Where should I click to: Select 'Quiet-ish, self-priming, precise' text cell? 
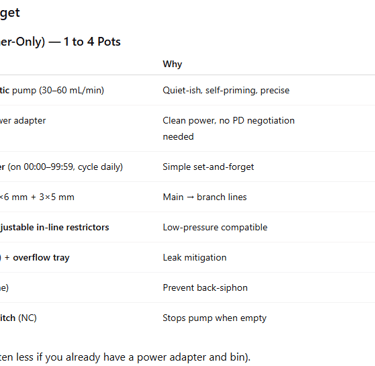click(226, 90)
